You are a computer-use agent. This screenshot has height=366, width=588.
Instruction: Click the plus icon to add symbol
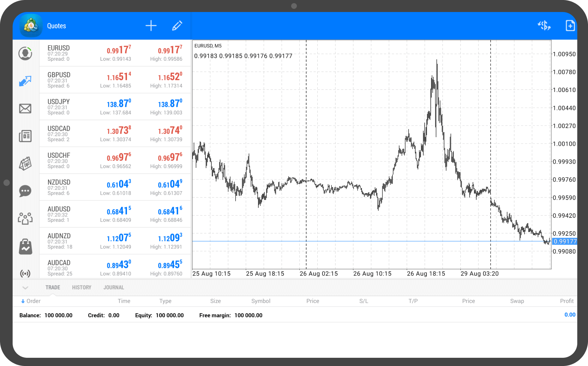pyautogui.click(x=151, y=26)
